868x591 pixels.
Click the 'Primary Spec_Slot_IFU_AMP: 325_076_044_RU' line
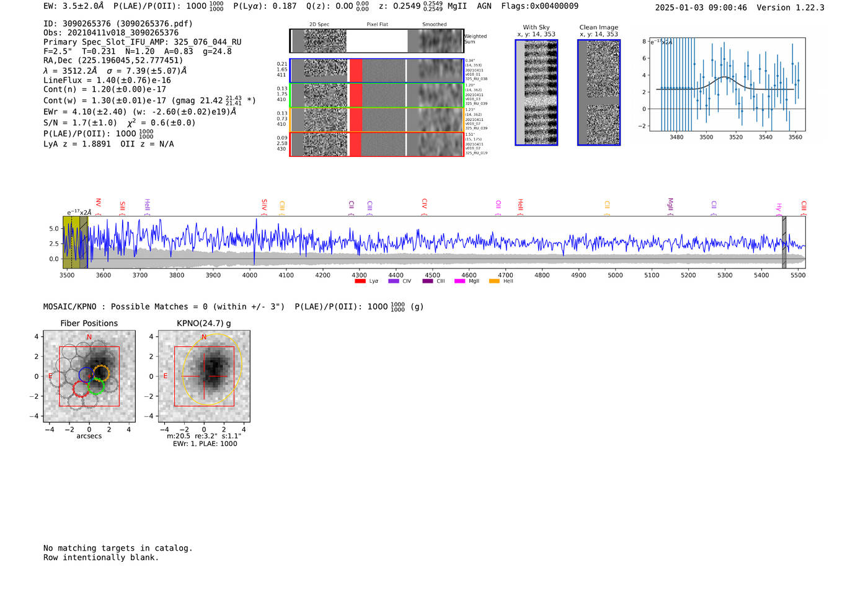point(143,42)
